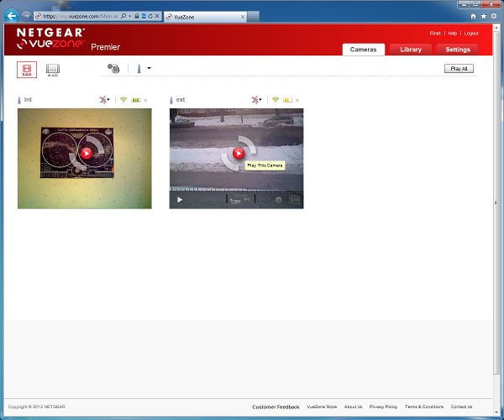504x420 pixels.
Task: Remove the Int camera with its X
Action: click(145, 100)
